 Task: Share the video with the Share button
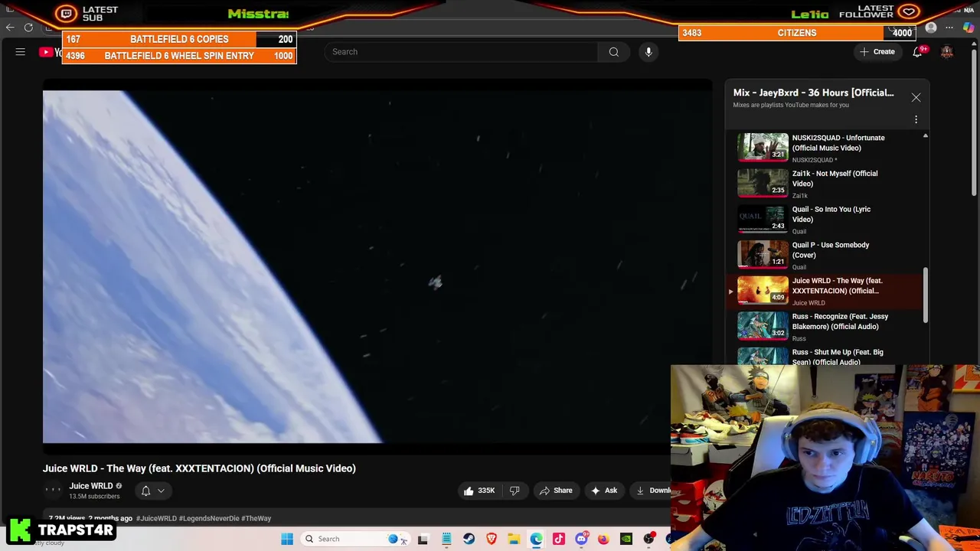556,491
